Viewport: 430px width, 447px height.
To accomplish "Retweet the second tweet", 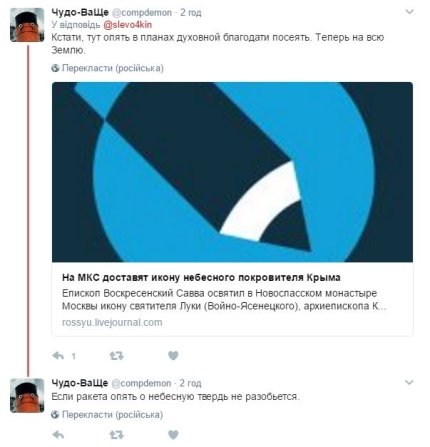I will point(116,435).
